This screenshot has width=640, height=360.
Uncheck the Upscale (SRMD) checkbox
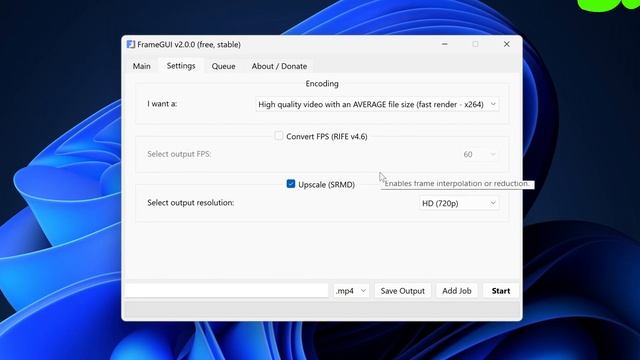pos(291,184)
